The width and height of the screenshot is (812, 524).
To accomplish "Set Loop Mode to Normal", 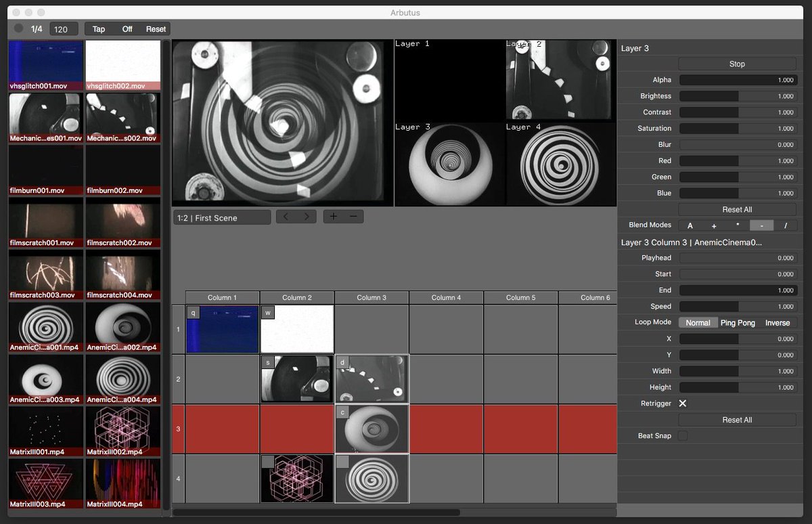I will (698, 323).
